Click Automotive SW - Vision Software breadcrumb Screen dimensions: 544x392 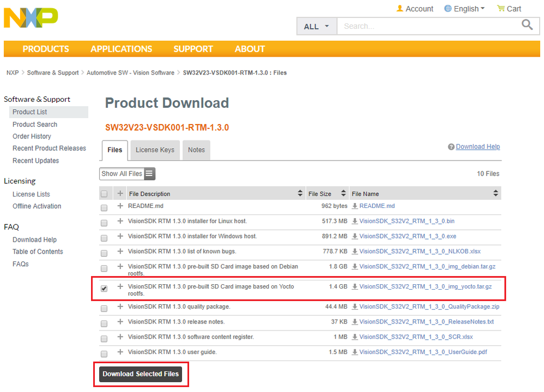tap(130, 73)
